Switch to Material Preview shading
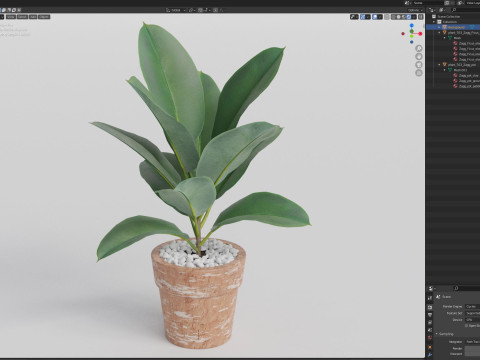Image resolution: width=480 pixels, height=360 pixels. point(403,17)
